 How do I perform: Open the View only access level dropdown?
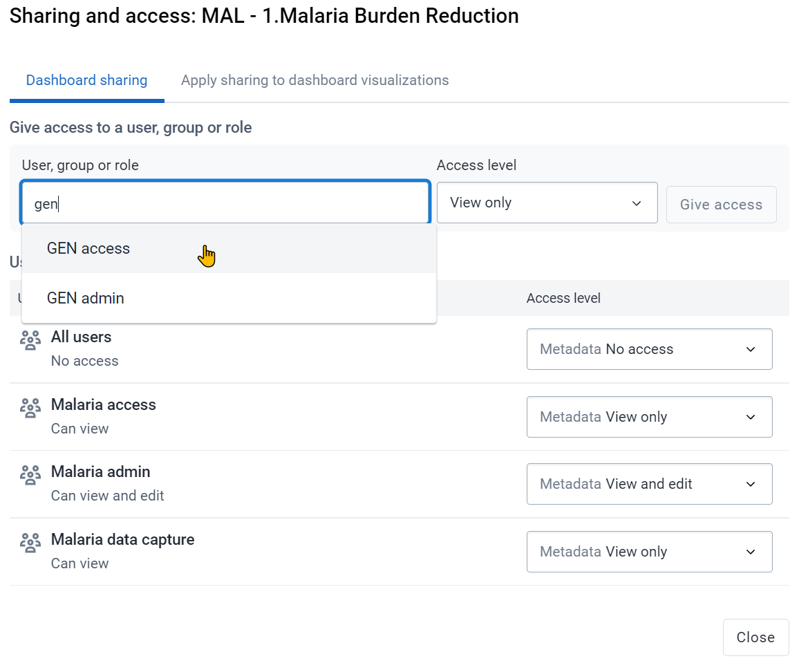pyautogui.click(x=547, y=203)
